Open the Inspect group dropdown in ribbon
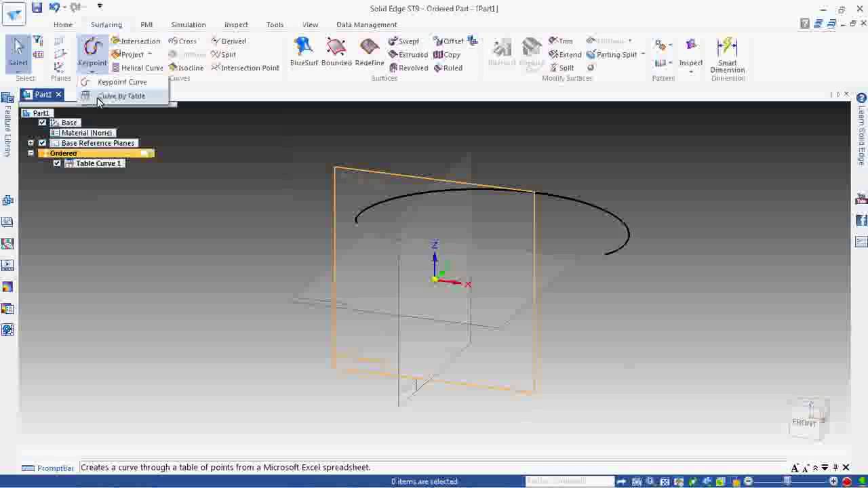This screenshot has height=488, width=868. (x=691, y=70)
